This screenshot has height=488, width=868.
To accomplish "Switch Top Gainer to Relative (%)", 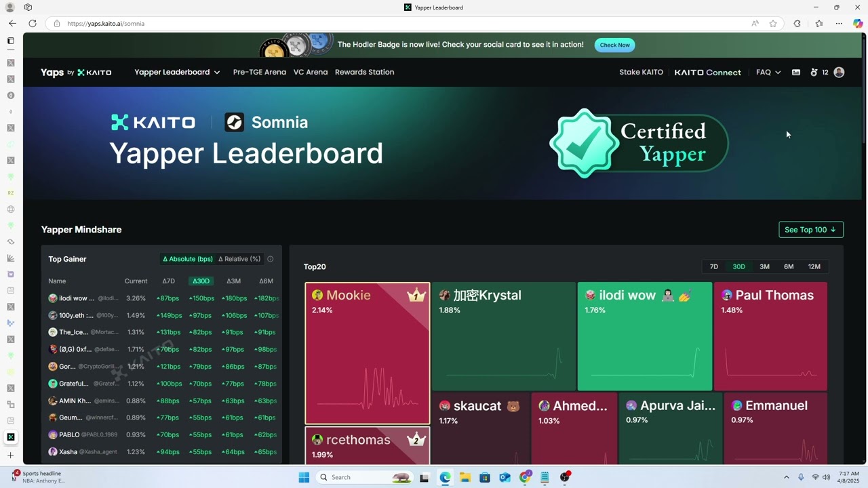I will pos(239,259).
